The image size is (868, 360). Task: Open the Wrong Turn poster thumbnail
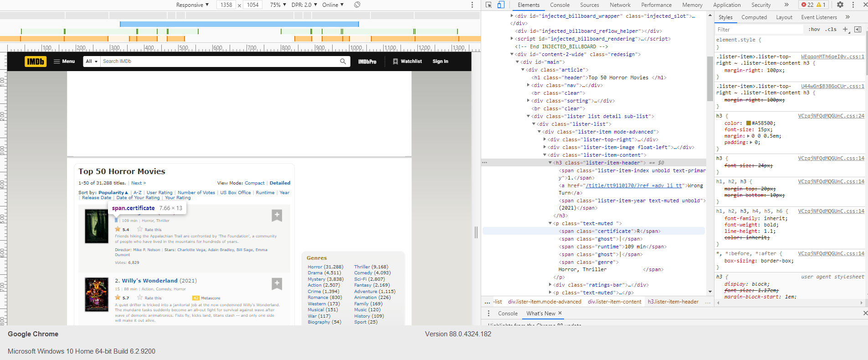(97, 226)
